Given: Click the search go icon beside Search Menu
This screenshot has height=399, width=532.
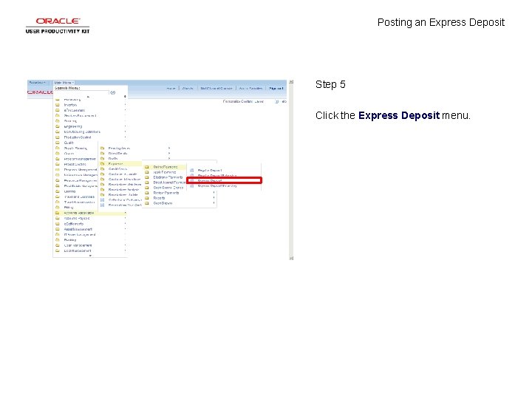Looking at the screenshot, I should click(113, 92).
